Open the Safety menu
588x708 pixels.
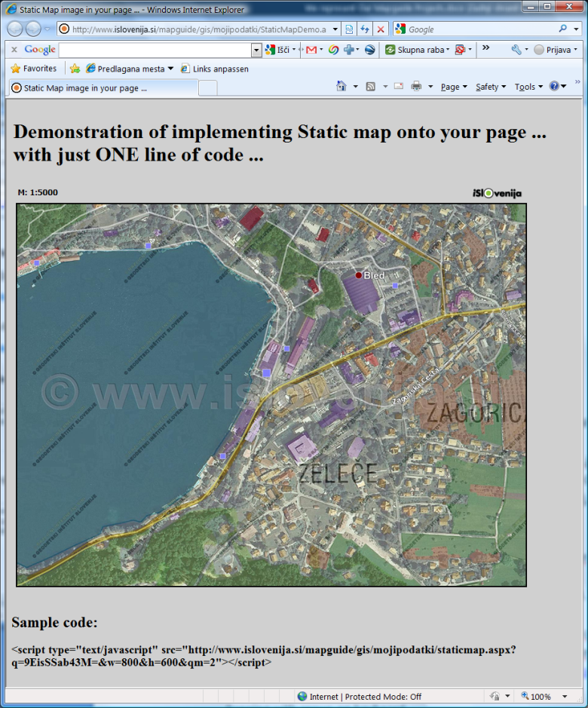click(491, 87)
